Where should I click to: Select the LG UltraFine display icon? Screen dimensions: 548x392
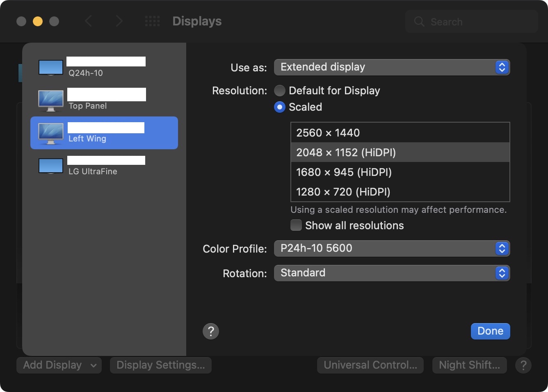pos(51,166)
